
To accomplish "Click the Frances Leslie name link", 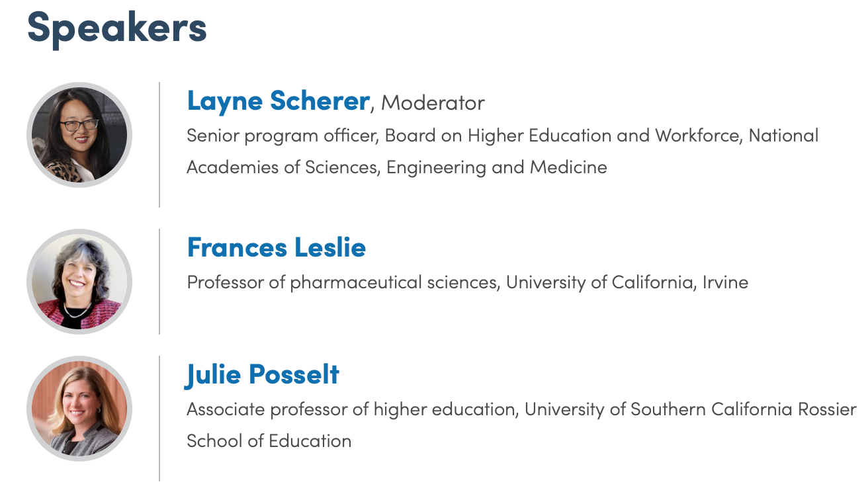I will (x=277, y=247).
